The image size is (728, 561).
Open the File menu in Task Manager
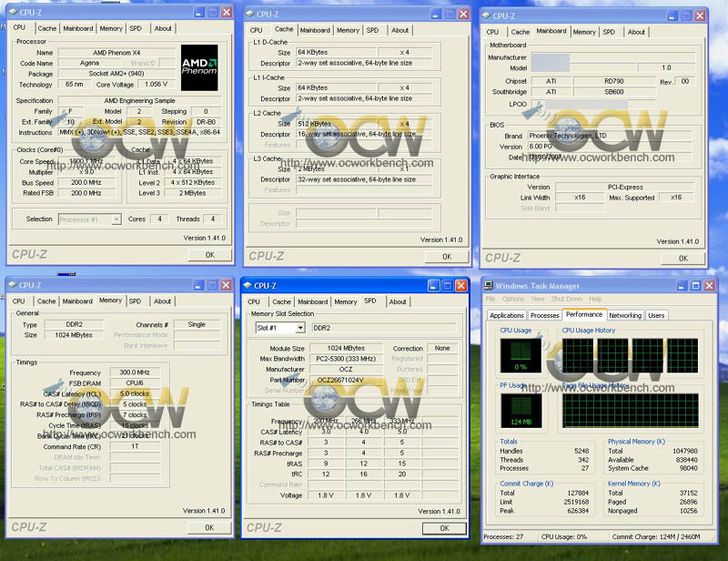pyautogui.click(x=490, y=299)
